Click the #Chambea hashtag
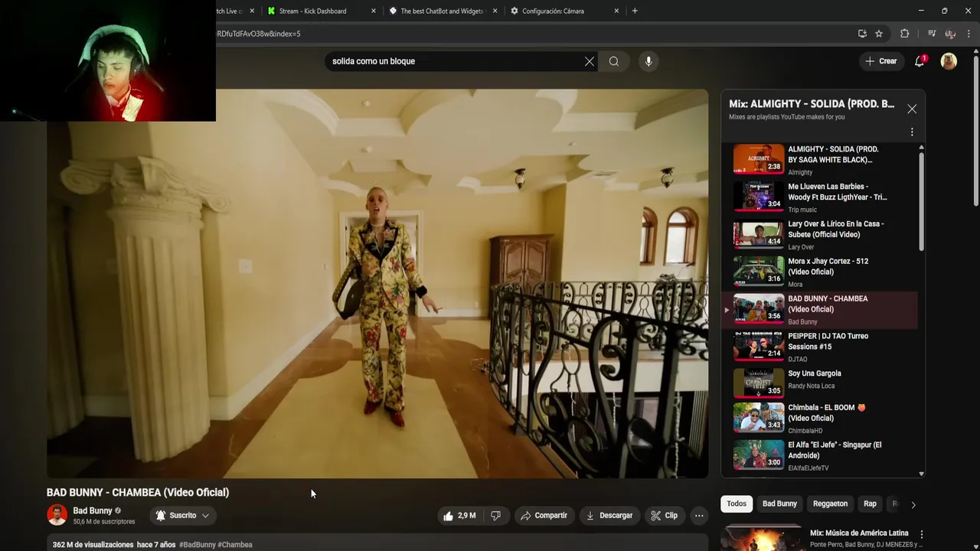 click(x=235, y=545)
